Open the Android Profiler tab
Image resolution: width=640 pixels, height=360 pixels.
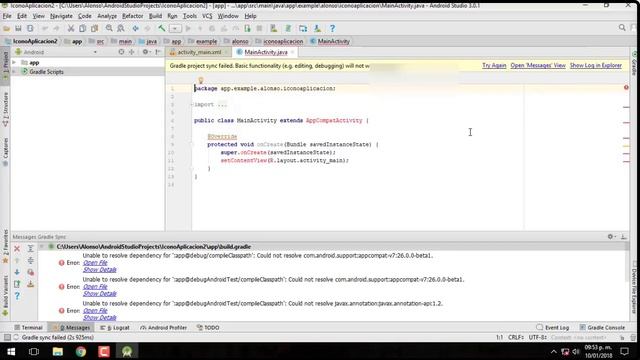(x=163, y=328)
